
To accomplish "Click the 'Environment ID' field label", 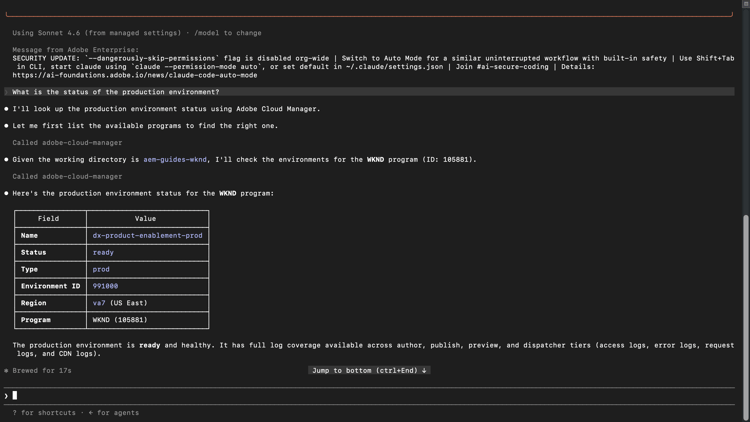I will point(50,286).
